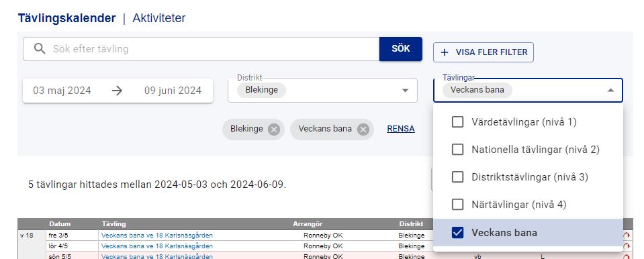Click the RENSA link
Viewport: 644px width, 259px height.
(400, 129)
